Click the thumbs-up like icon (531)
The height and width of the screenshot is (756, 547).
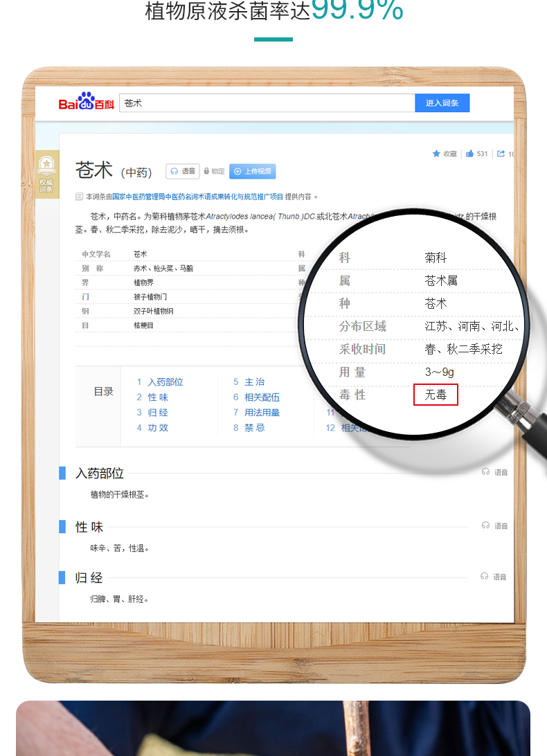click(470, 154)
